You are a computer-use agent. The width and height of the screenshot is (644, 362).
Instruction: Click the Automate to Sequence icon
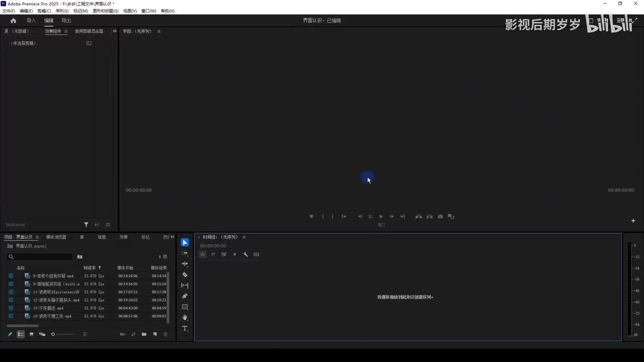click(122, 334)
